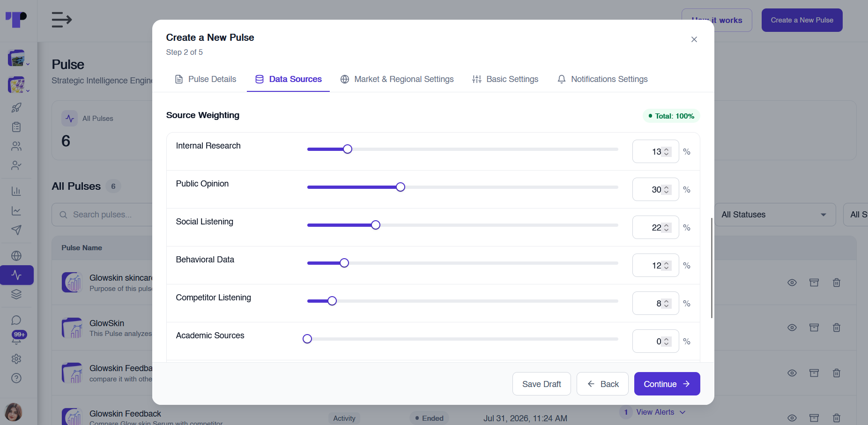
Task: Open the line chart sidebar icon
Action: tap(16, 211)
